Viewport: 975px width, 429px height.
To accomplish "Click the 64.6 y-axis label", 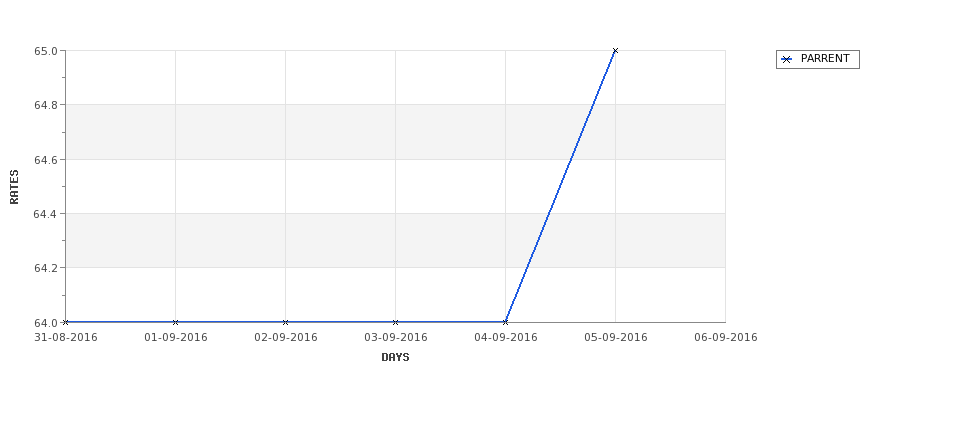I will pos(46,160).
